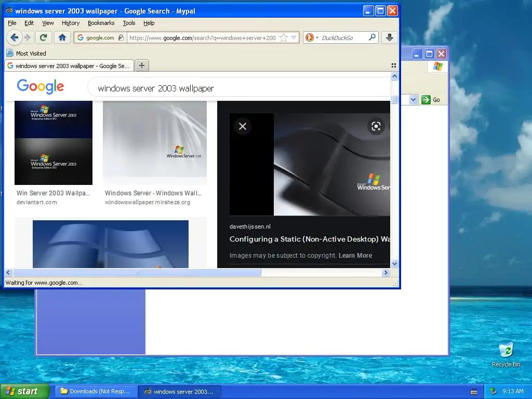Screen dimensions: 532x399
Task: Click the vertical scrollbar thumb
Action: click(x=394, y=99)
